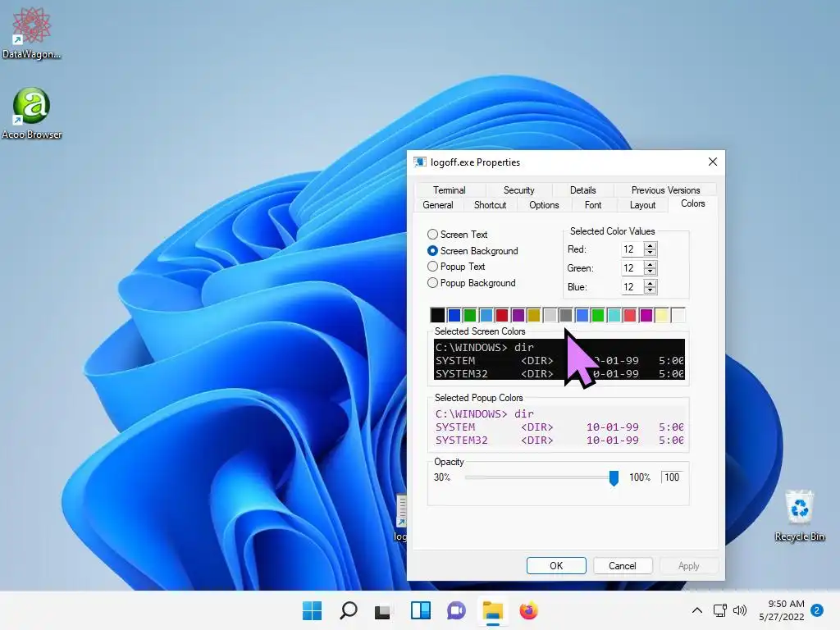This screenshot has height=630, width=840.
Task: Increase the Green value with up arrow
Action: coord(651,265)
